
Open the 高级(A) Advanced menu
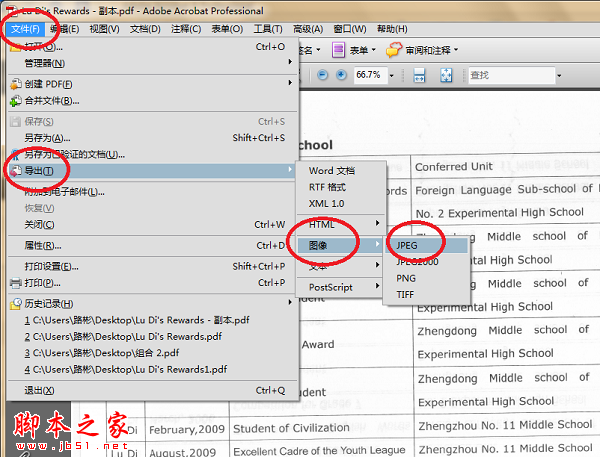(x=308, y=29)
